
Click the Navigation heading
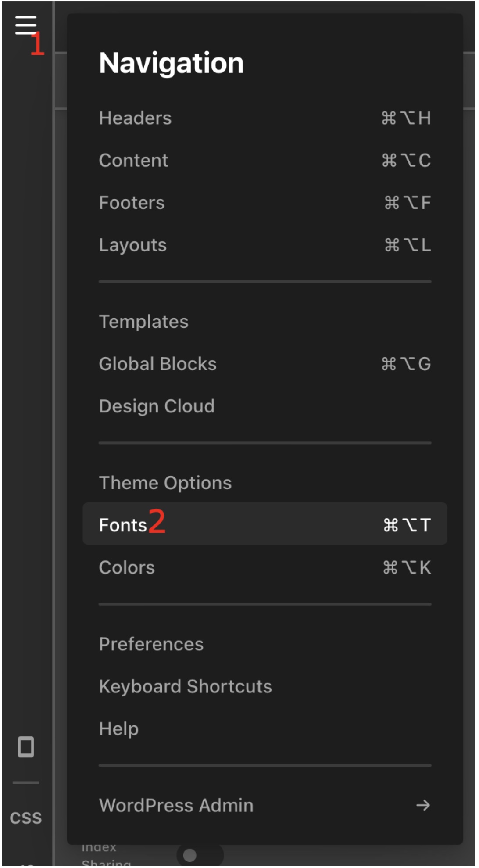(171, 63)
